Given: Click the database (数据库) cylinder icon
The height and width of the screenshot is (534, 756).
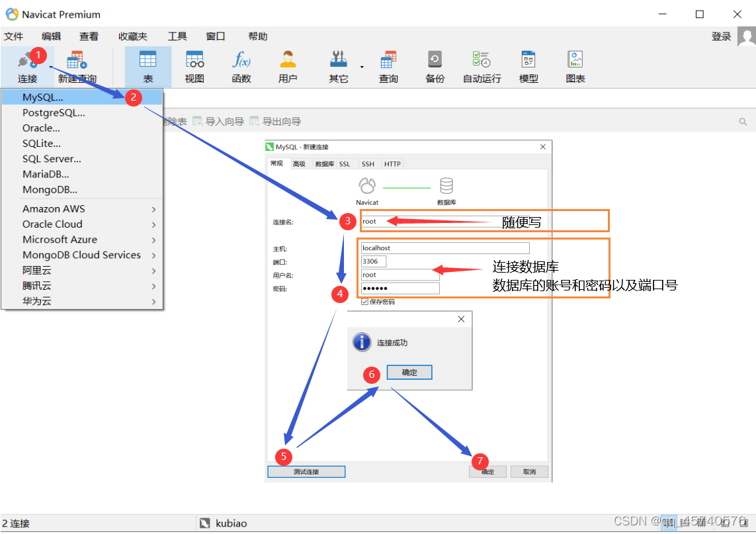Looking at the screenshot, I should tap(446, 186).
